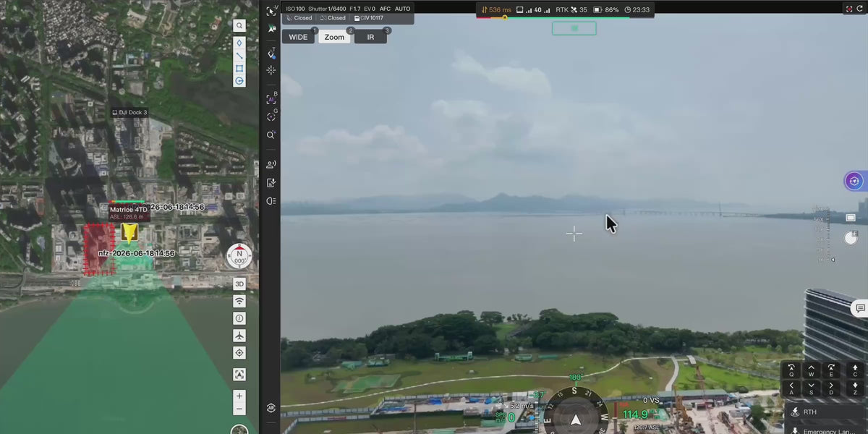Click the Q rotate-left control key
The height and width of the screenshot is (434, 868).
791,370
